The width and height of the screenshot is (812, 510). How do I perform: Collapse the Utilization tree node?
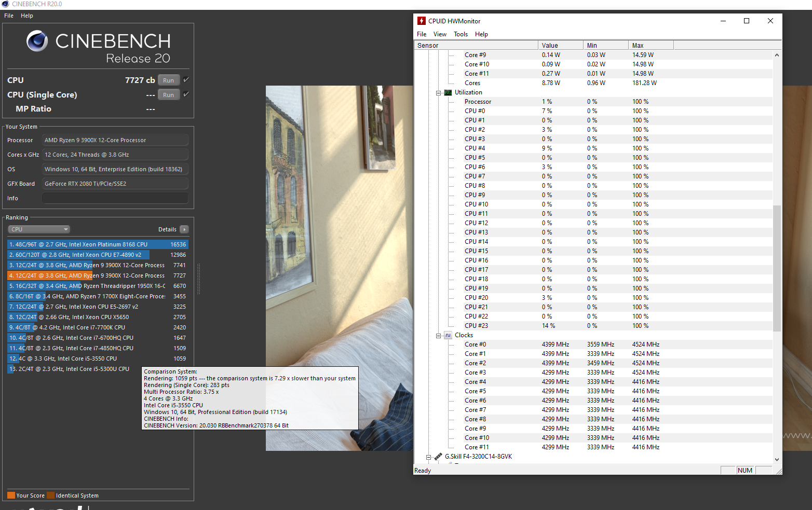(x=439, y=93)
